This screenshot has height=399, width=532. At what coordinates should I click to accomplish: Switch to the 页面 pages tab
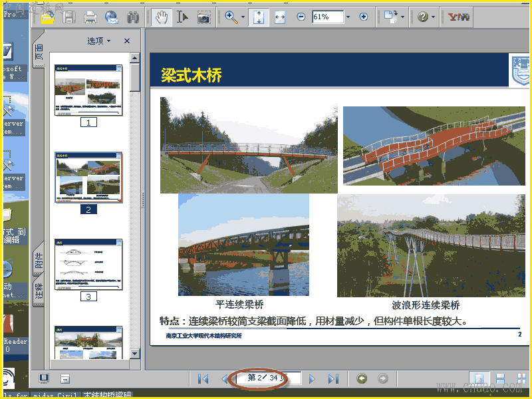[39, 51]
